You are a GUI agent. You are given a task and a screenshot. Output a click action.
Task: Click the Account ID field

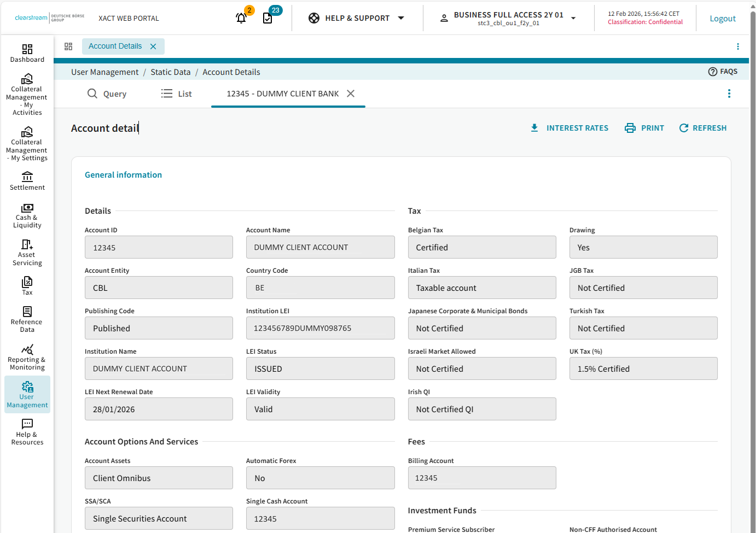click(159, 248)
